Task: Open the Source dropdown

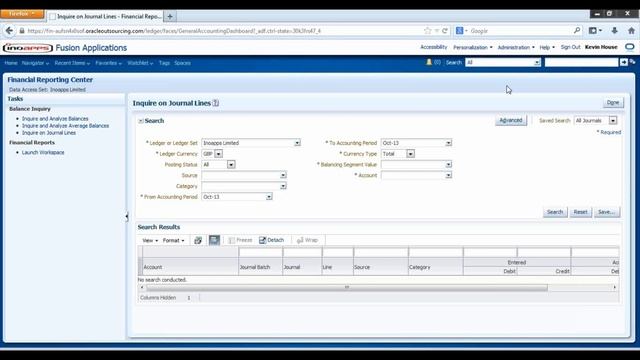Action: tap(283, 176)
